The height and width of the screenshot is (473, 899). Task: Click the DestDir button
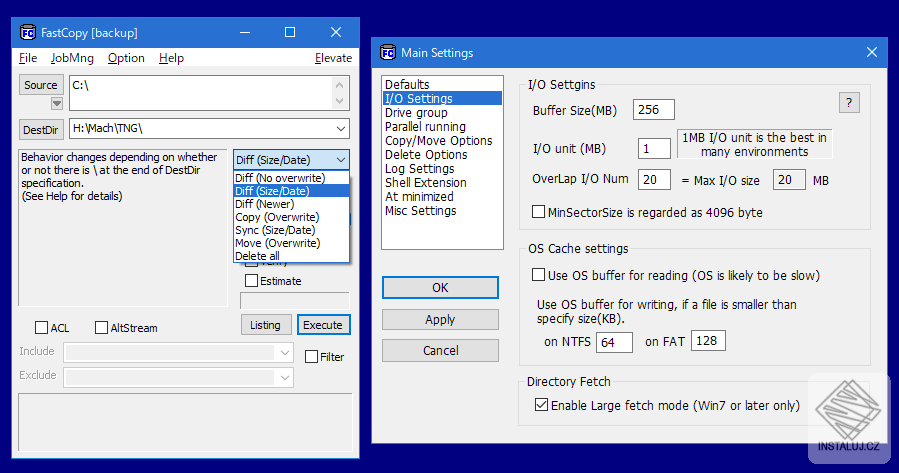point(41,130)
